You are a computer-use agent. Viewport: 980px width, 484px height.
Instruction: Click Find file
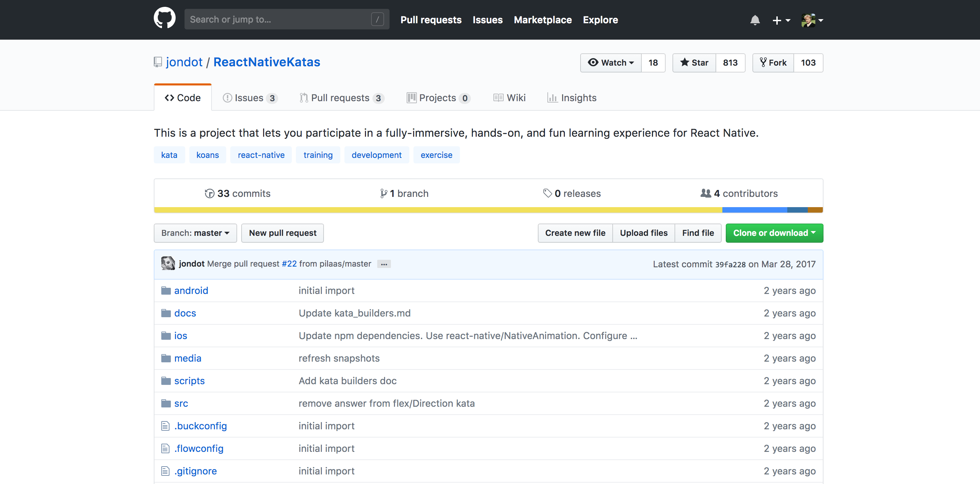pyautogui.click(x=698, y=233)
